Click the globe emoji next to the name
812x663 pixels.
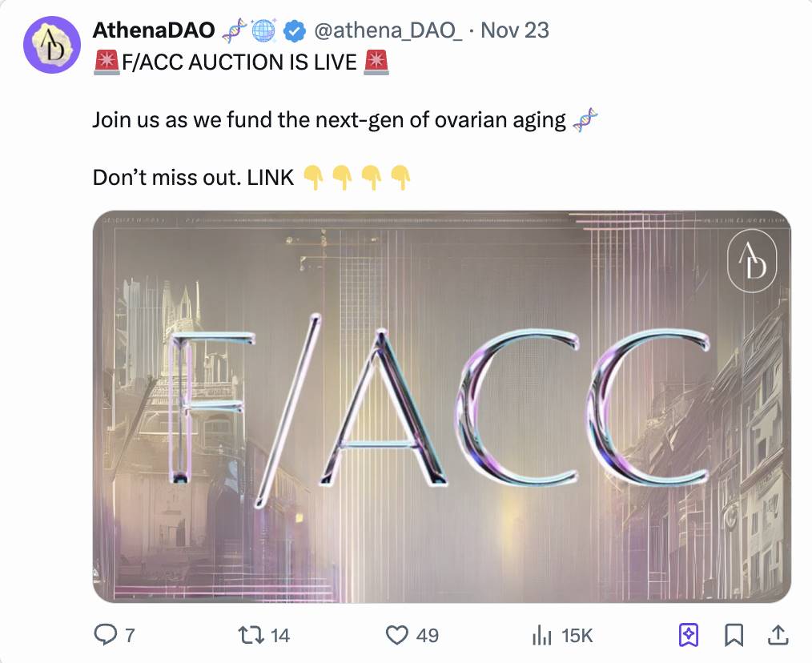coord(264,30)
